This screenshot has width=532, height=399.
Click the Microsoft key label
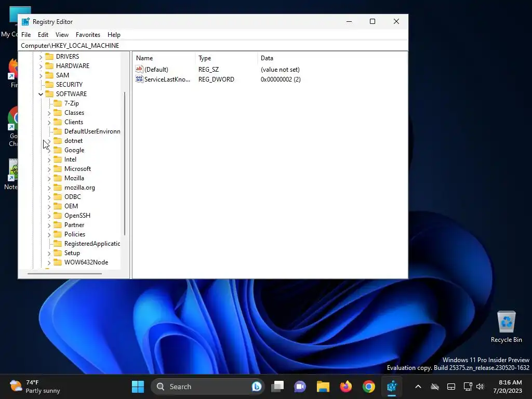coord(78,169)
